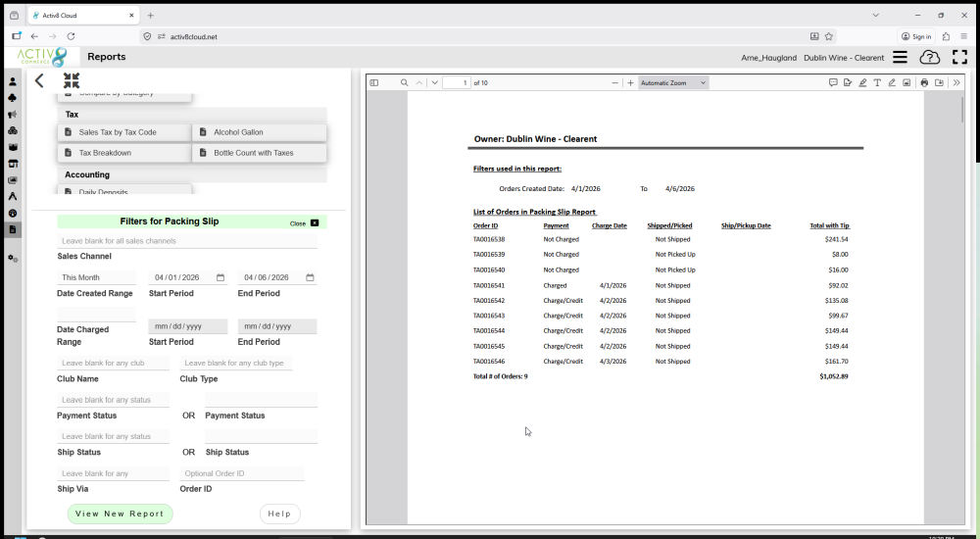Click Date Charged Range start period field
Screen dimensions: 980x539
[x=187, y=326]
